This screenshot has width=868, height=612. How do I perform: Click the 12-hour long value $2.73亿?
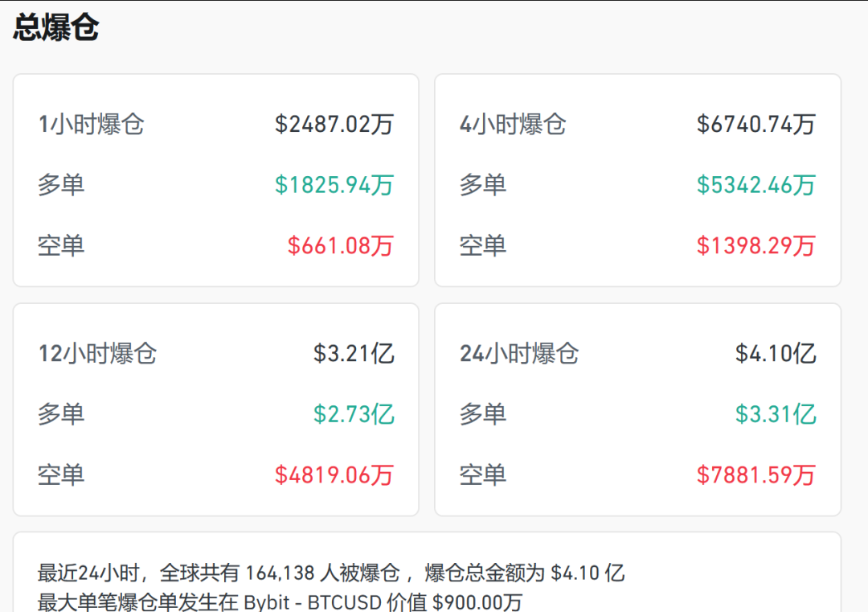tap(354, 414)
